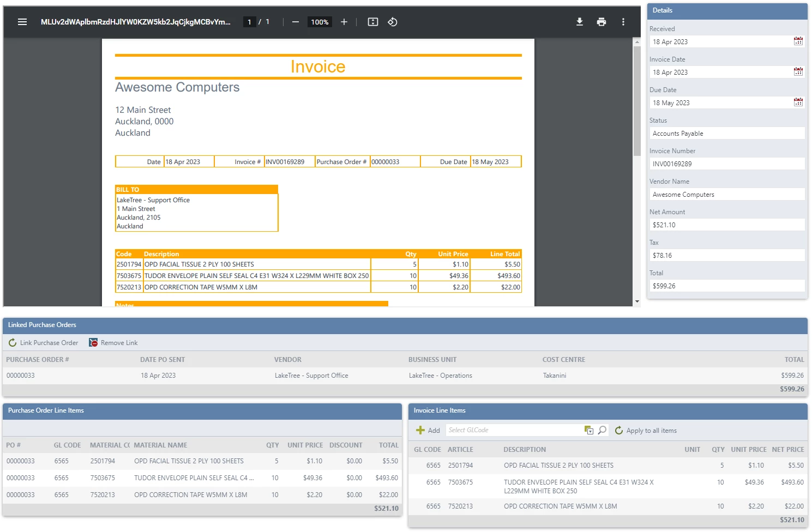Sort by DATE PO SENT column header
This screenshot has height=532, width=812.
163,360
